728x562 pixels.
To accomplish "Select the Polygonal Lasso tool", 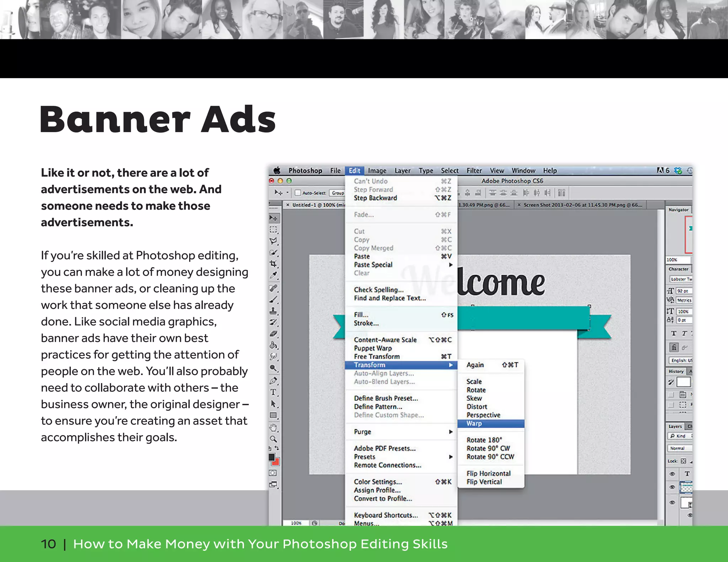I will pyautogui.click(x=274, y=241).
